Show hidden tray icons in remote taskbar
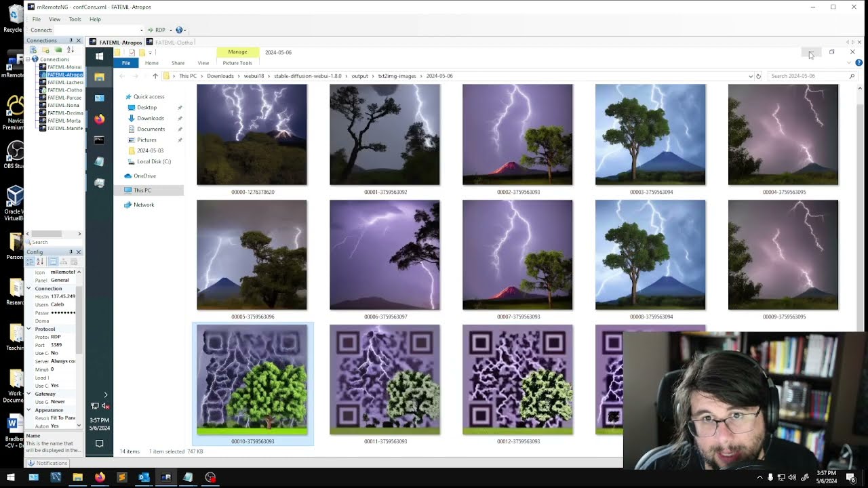The width and height of the screenshot is (868, 488). (106, 394)
